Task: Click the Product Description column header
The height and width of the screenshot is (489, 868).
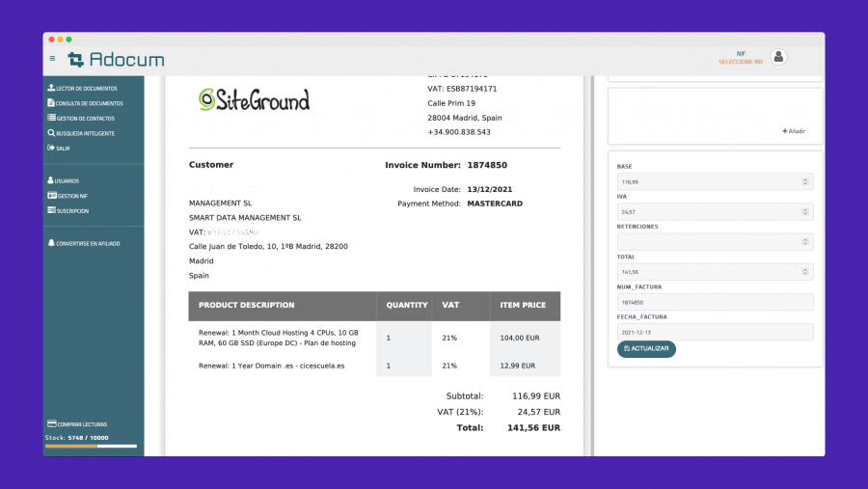Action: (246, 305)
